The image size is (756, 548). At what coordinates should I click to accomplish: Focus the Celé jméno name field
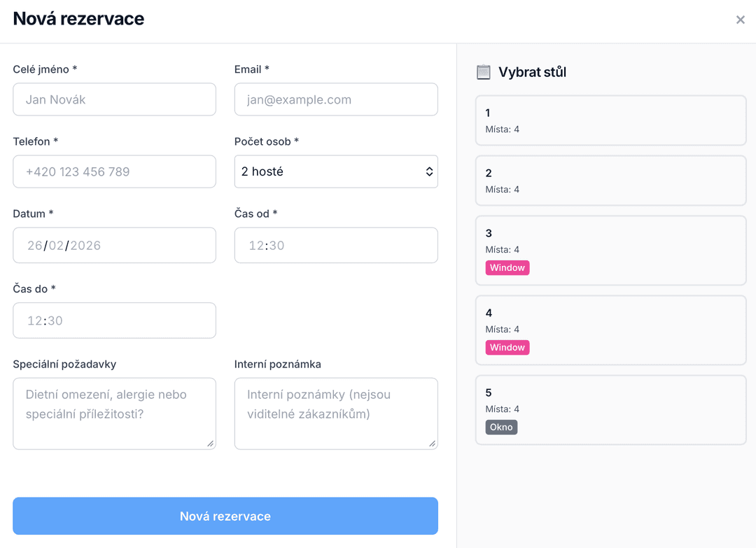pyautogui.click(x=114, y=99)
